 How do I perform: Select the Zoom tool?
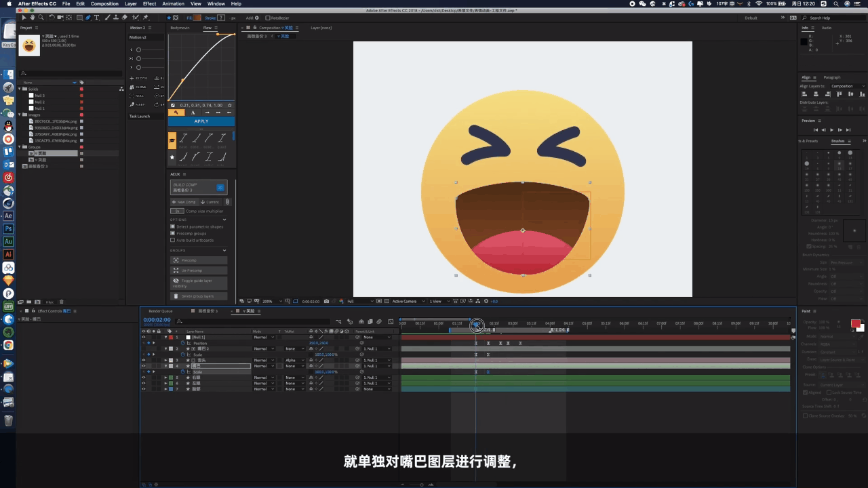41,18
